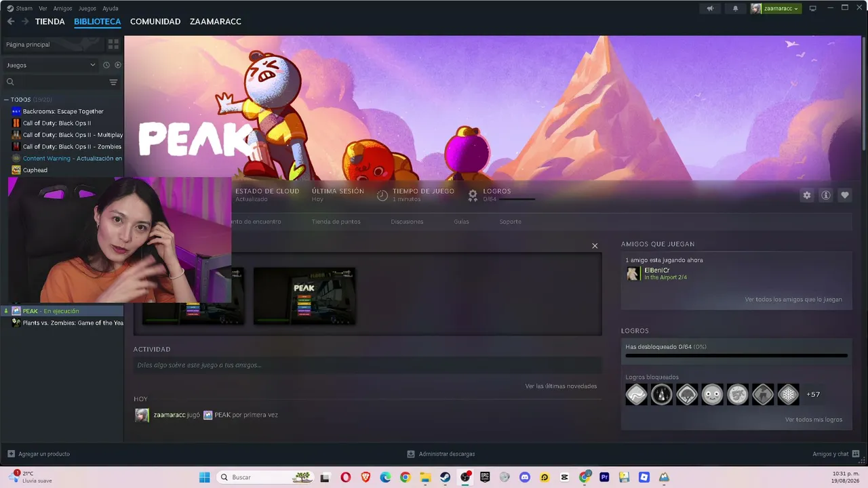
Task: Open Tienda de puntos tab
Action: [336, 222]
